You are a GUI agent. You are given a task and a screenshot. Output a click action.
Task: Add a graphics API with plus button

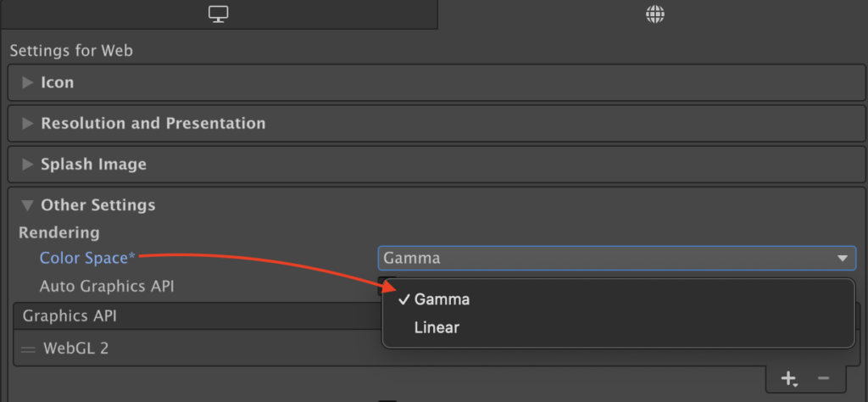788,379
